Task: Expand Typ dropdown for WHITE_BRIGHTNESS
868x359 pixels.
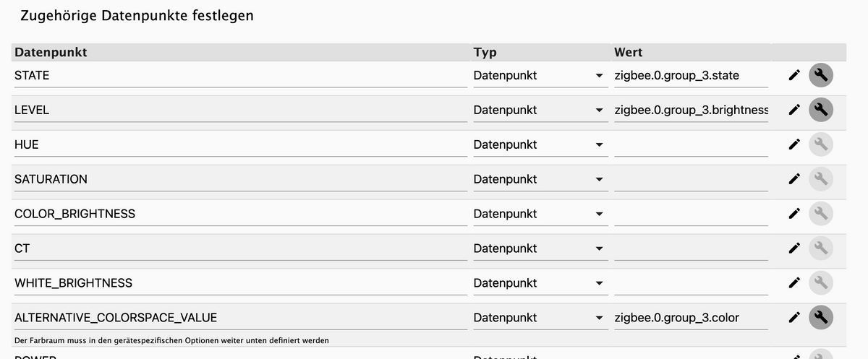Action: (538, 283)
